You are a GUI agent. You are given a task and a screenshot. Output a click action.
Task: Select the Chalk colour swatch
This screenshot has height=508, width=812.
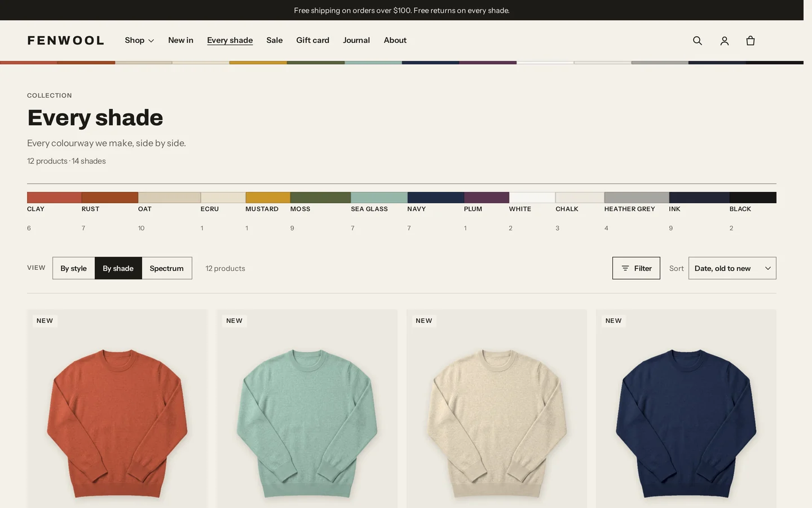[580, 198]
